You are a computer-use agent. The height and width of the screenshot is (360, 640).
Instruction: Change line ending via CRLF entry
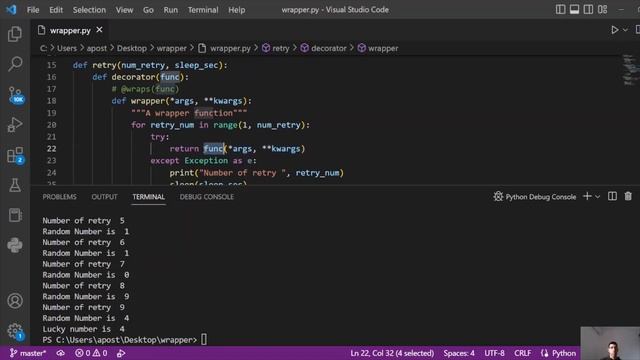click(522, 353)
